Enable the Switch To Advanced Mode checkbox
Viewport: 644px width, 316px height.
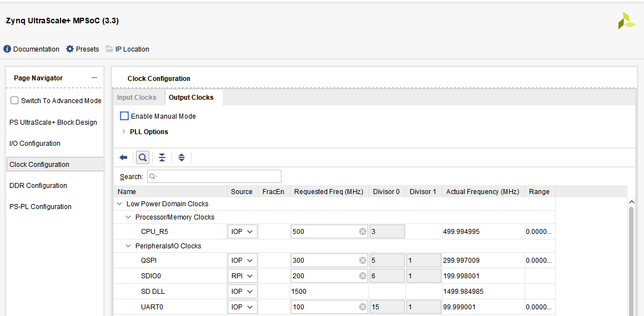(14, 100)
